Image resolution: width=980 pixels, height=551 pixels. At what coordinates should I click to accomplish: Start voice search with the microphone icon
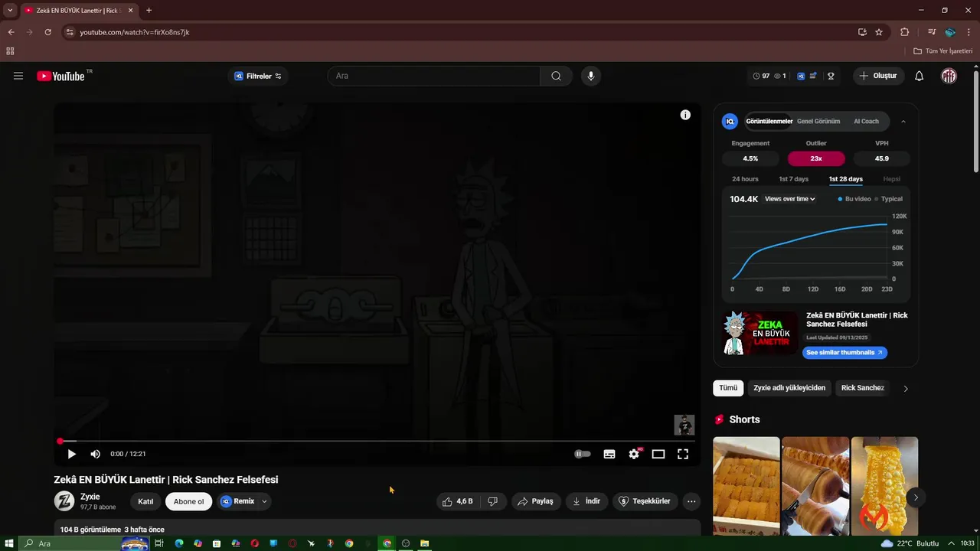point(590,76)
